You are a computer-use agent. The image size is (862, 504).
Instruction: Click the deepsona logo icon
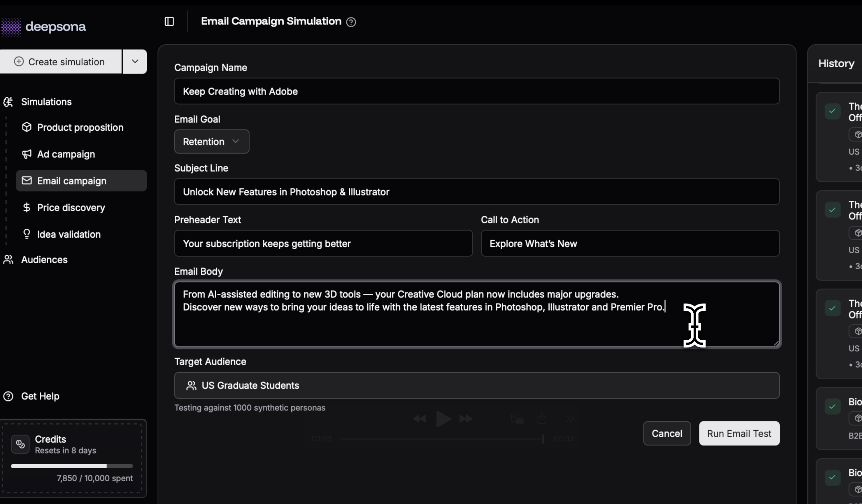tap(11, 27)
